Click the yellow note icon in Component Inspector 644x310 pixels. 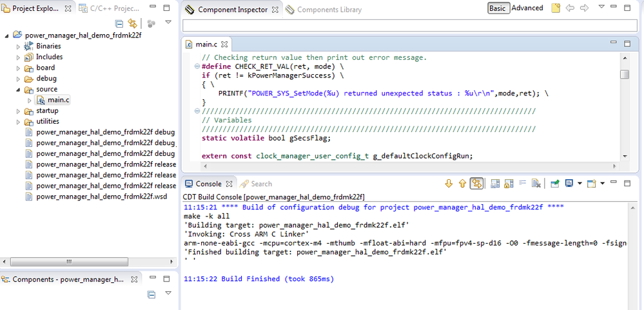coord(555,8)
